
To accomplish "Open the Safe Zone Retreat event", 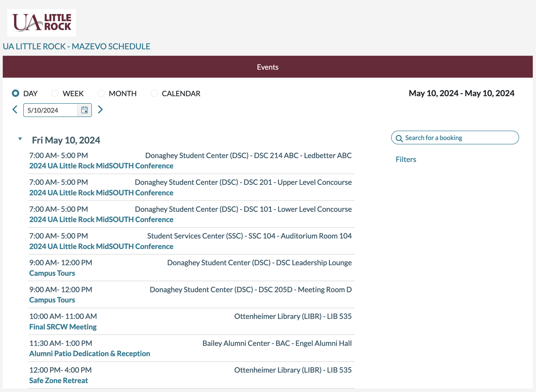I will 58,380.
